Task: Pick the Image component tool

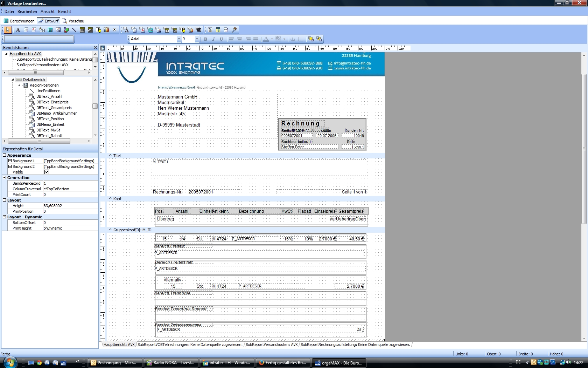Action: click(58, 30)
